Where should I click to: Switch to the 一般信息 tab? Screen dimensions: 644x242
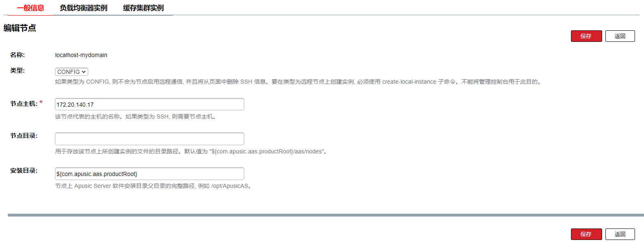pos(30,8)
